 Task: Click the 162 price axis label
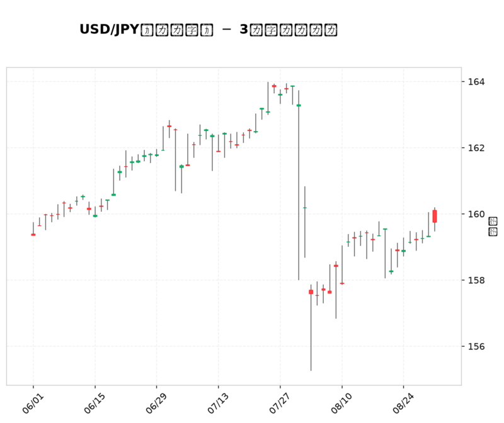[x=476, y=148]
